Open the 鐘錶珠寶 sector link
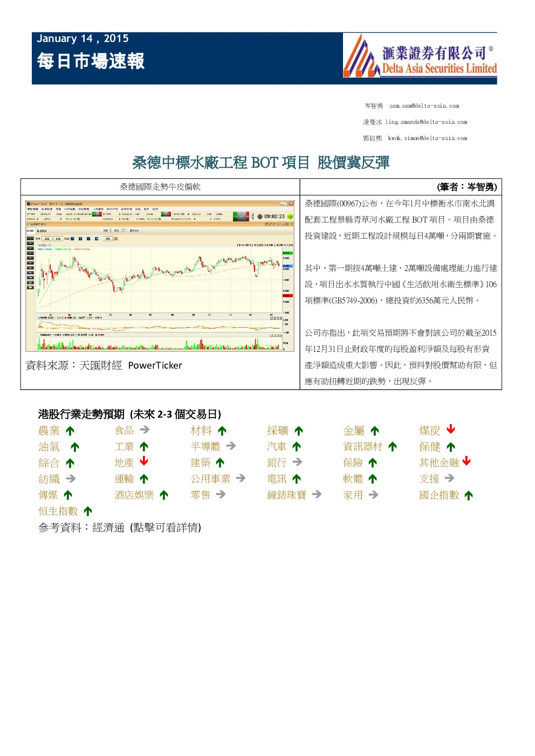The width and height of the screenshot is (535, 756). [x=287, y=495]
